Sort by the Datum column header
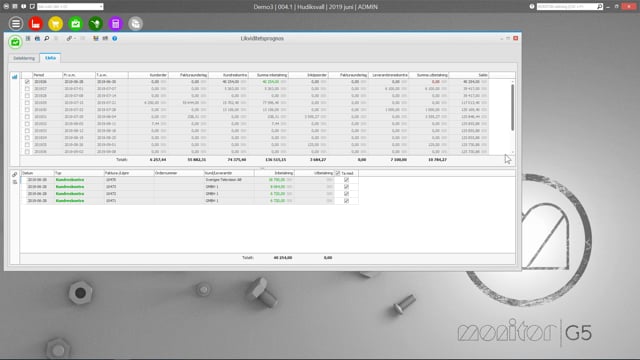640x360 pixels. tap(38, 173)
